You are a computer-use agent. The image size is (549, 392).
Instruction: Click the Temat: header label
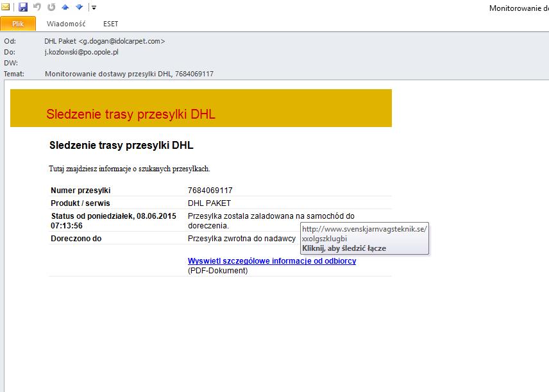[x=14, y=74]
